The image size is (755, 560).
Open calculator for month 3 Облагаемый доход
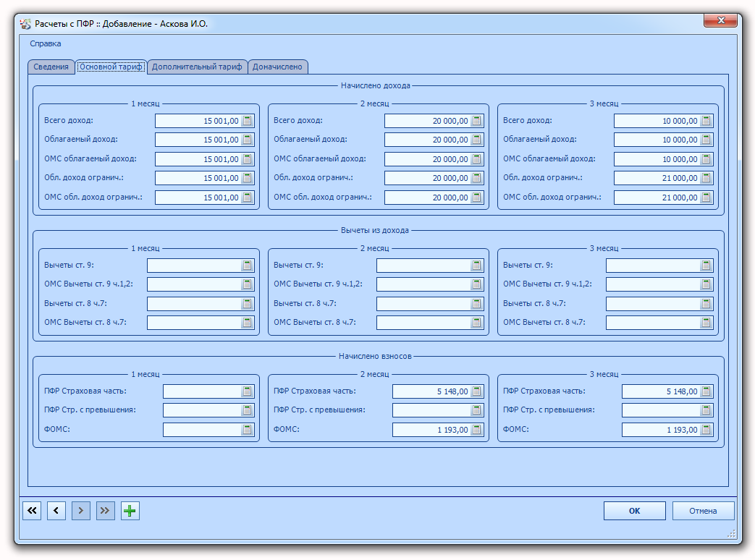[706, 140]
